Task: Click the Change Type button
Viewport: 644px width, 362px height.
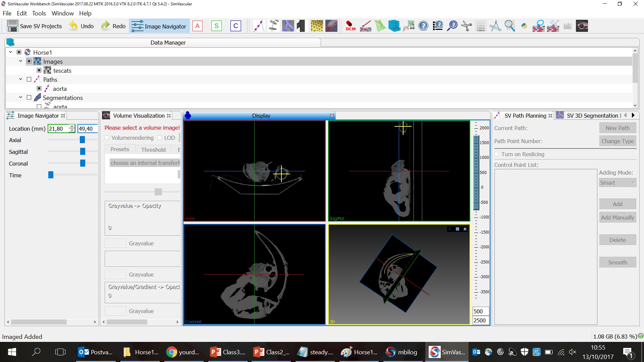Action: 618,141
